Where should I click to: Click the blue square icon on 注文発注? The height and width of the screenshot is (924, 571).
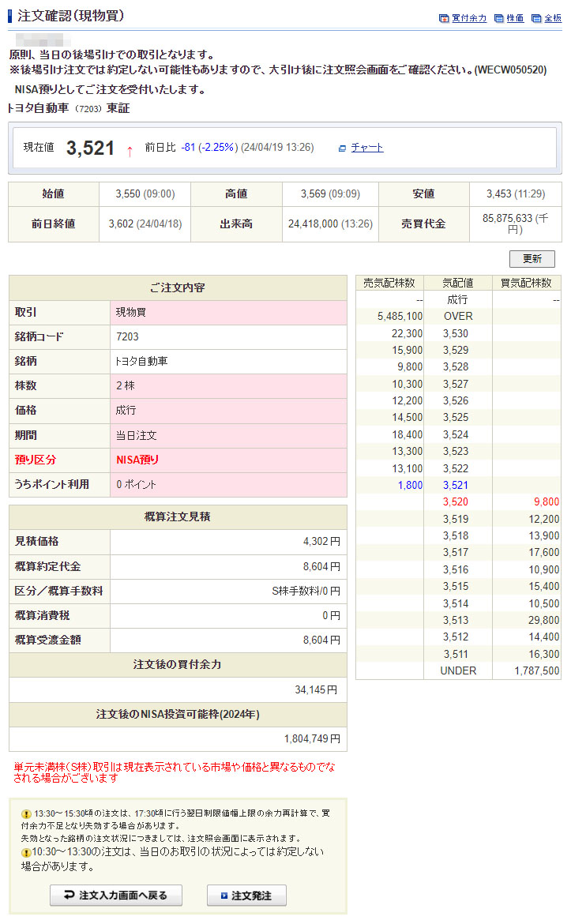click(224, 896)
